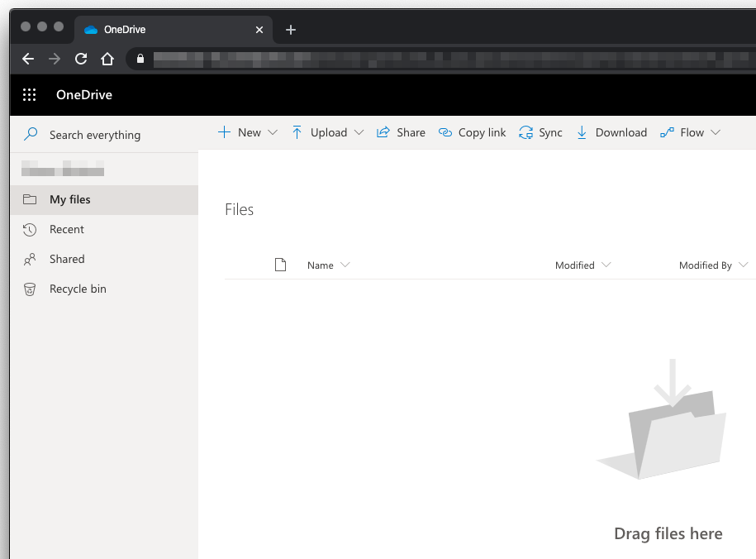The height and width of the screenshot is (559, 756).
Task: Click the OneDrive header title
Action: click(x=84, y=94)
